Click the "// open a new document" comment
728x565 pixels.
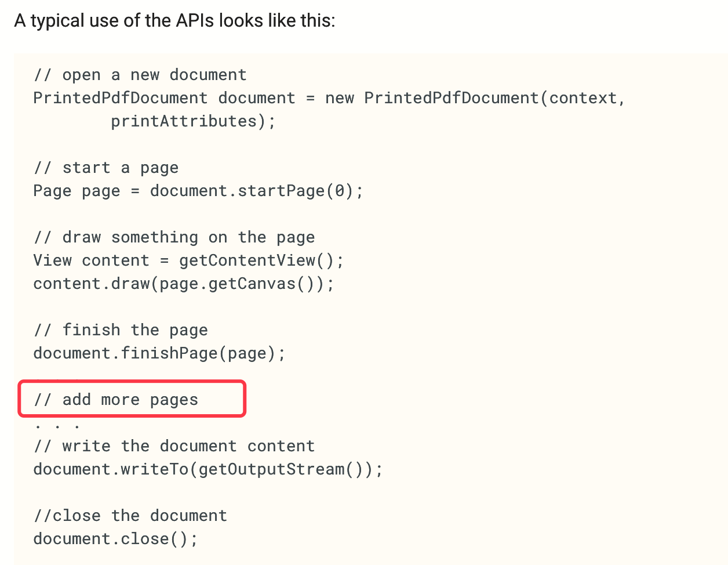tap(140, 75)
